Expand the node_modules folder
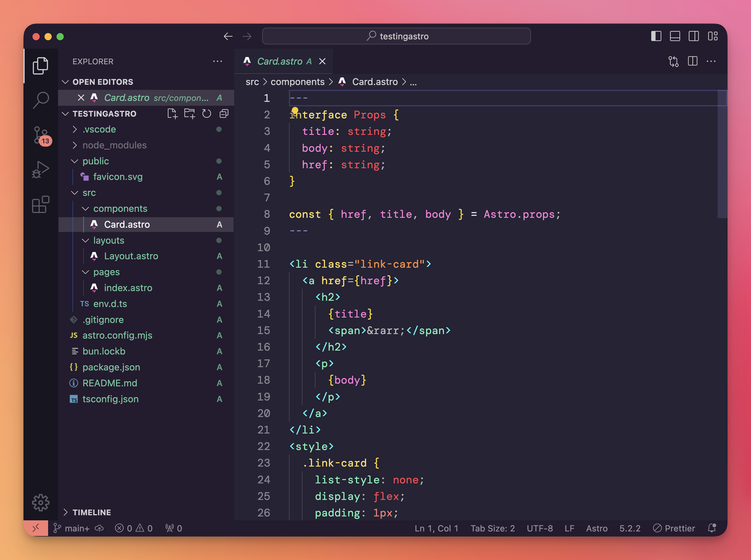This screenshot has width=751, height=560. (x=114, y=145)
